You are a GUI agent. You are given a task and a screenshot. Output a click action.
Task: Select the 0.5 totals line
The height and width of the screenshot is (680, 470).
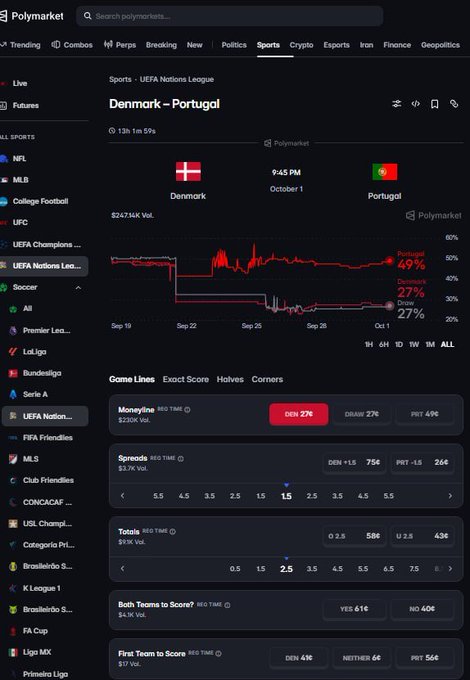(235, 569)
